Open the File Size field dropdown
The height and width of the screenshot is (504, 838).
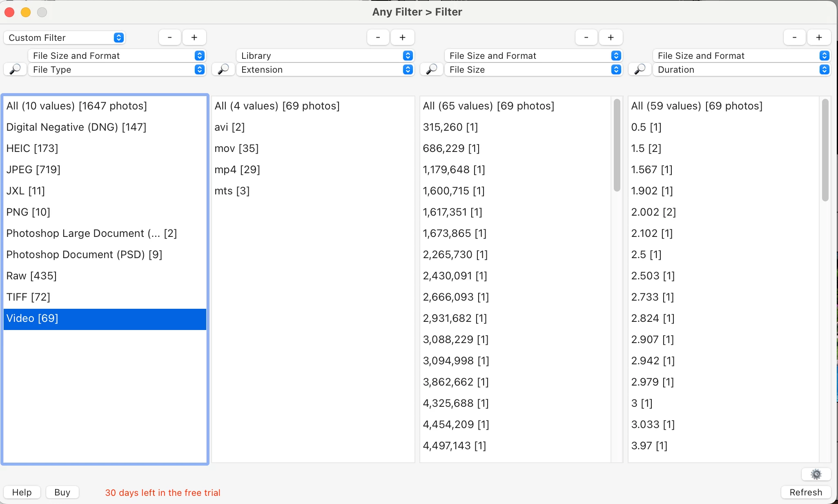point(534,69)
